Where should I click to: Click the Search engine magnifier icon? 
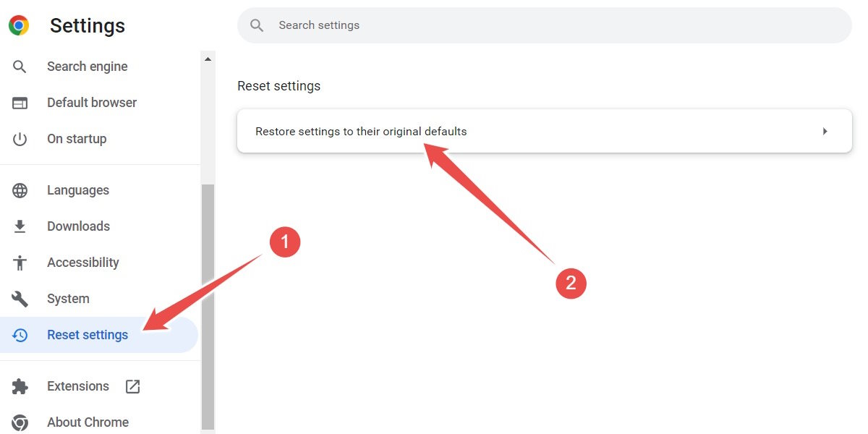(19, 66)
